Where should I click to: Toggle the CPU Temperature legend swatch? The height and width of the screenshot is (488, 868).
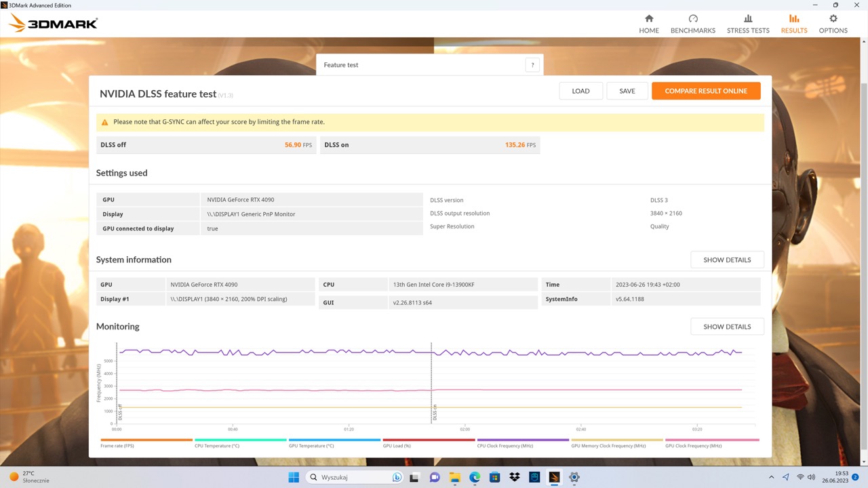240,440
